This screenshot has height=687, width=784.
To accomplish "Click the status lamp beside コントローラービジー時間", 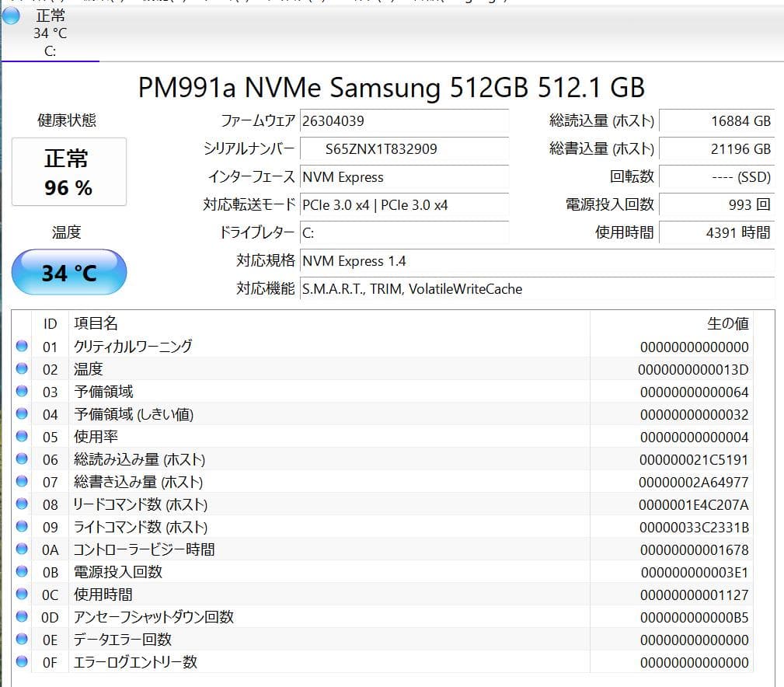I will [x=21, y=549].
